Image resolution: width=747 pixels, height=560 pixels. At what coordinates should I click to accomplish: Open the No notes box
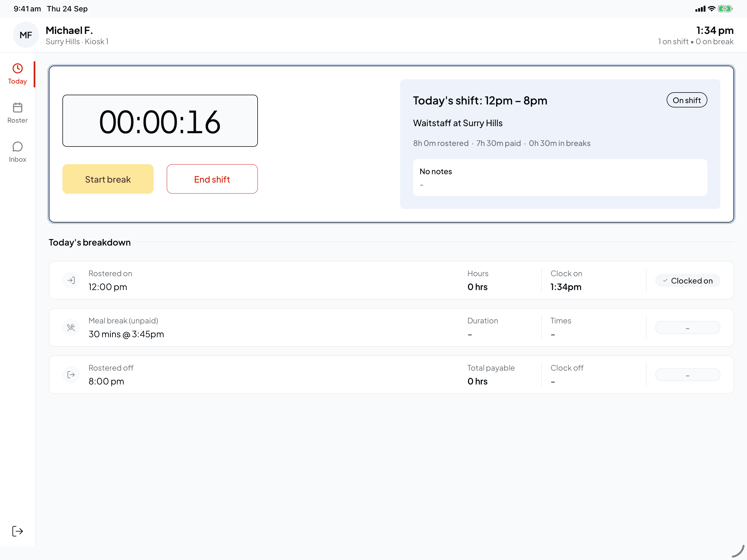tap(560, 177)
